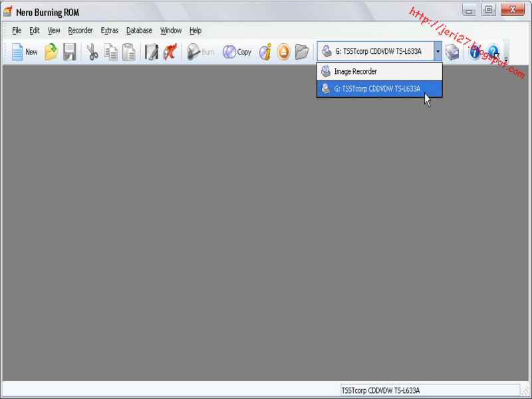Image resolution: width=532 pixels, height=399 pixels.
Task: Maximize the Nero Burning ROM window
Action: [488, 10]
